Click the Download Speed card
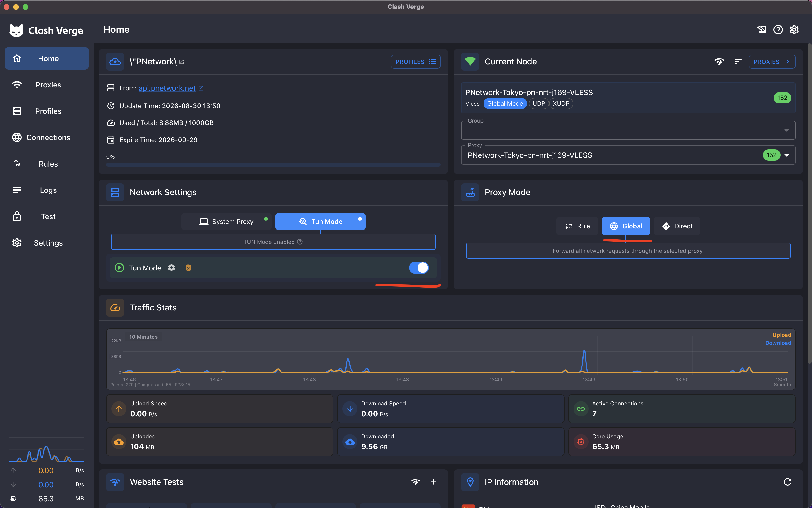The width and height of the screenshot is (812, 508). [x=451, y=409]
